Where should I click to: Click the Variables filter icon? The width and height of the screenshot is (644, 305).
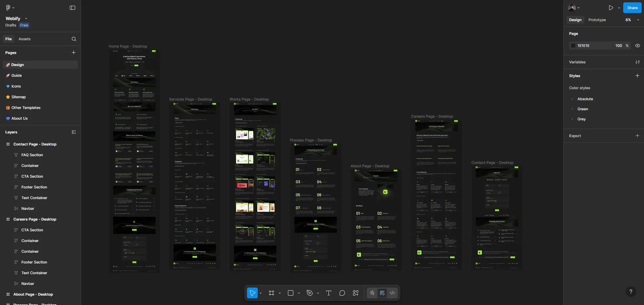tap(637, 62)
